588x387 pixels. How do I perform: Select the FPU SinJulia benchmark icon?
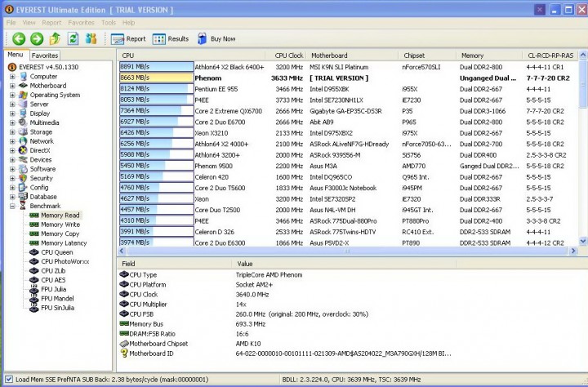click(34, 308)
